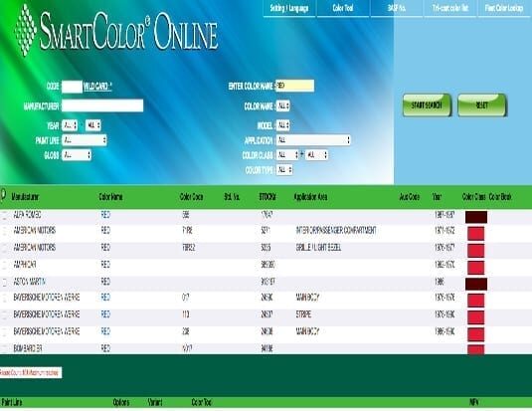532x411 pixels.
Task: Open the RED link in the AMPHICAR row
Action: 105,265
